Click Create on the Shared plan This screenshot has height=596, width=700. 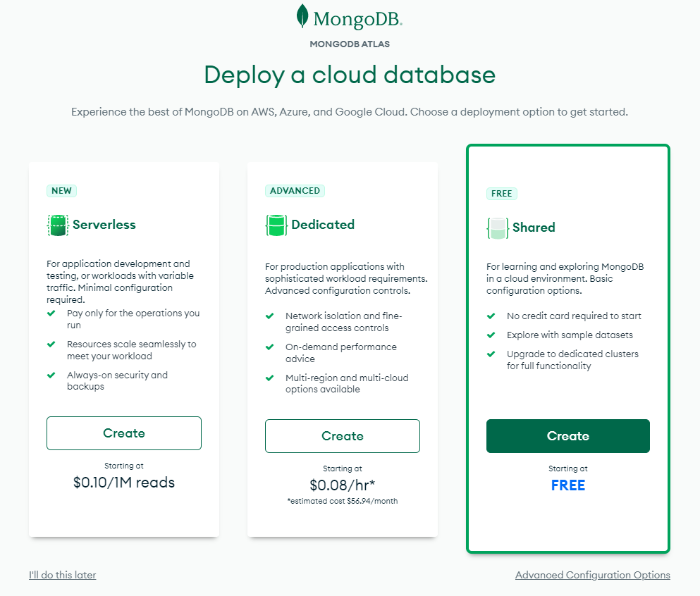(x=568, y=436)
